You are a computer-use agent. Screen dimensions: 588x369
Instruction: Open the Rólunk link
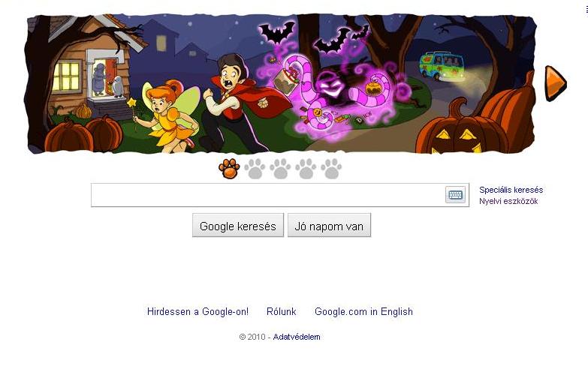282,312
